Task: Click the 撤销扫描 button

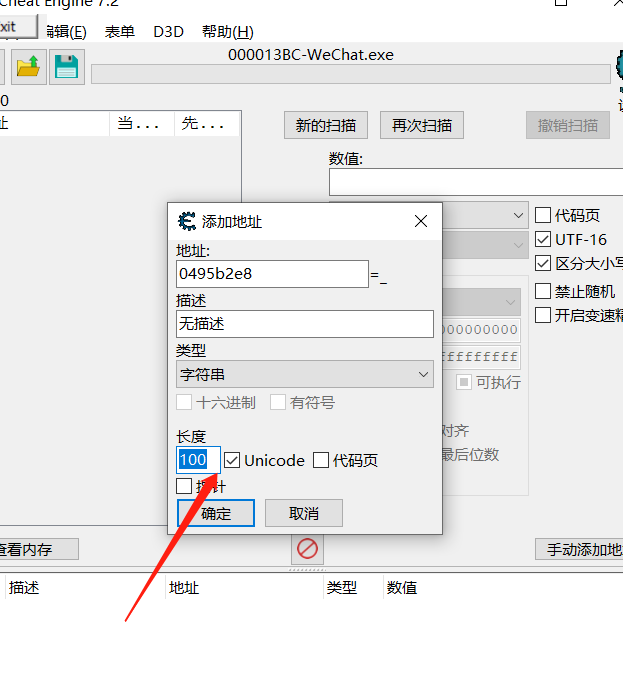Action: pos(568,125)
